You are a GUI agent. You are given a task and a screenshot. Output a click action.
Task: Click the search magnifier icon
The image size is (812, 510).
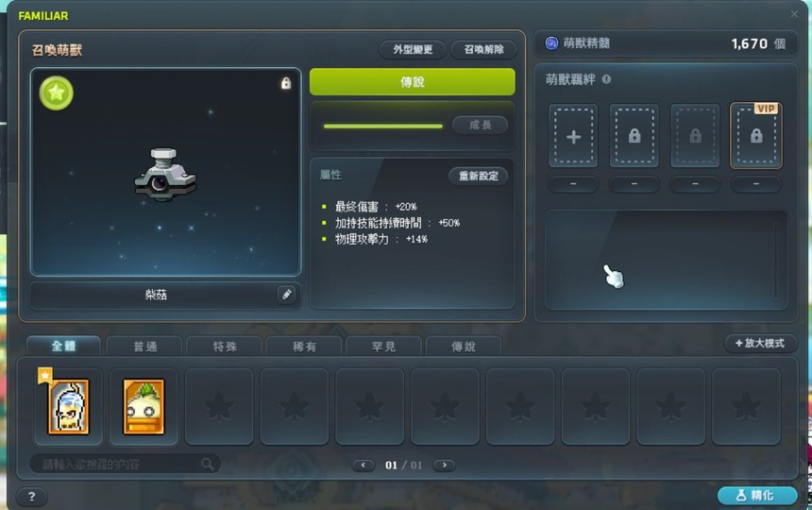(x=207, y=464)
